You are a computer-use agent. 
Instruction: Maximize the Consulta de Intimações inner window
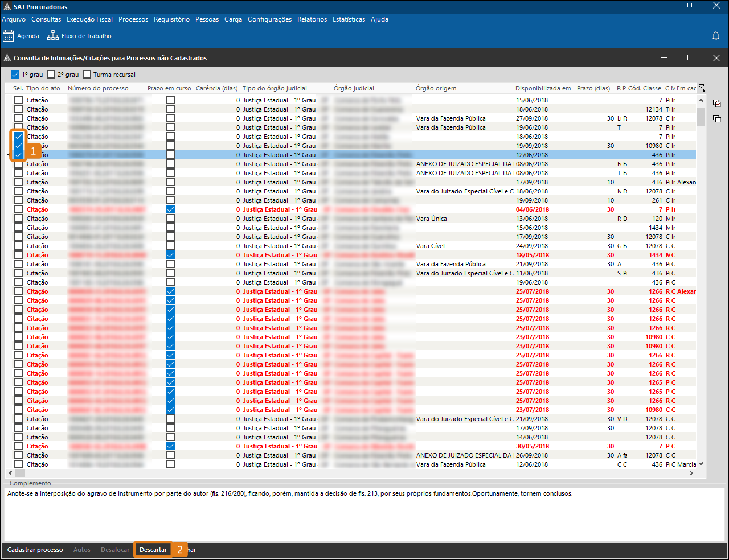pos(690,57)
